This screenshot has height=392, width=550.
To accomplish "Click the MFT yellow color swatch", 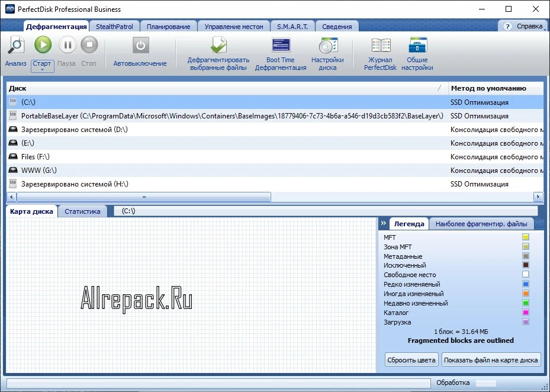I will (x=526, y=237).
